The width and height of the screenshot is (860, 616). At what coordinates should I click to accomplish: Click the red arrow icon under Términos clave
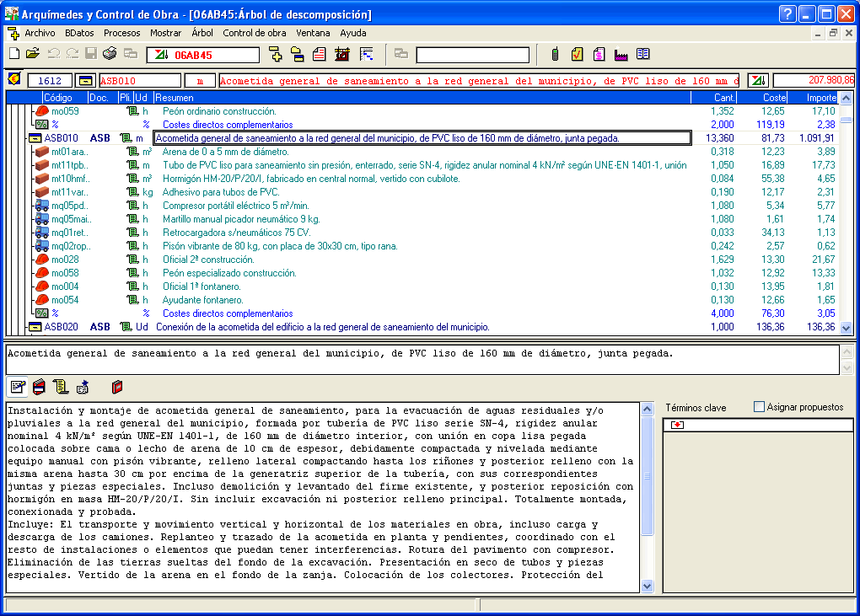coord(677,425)
